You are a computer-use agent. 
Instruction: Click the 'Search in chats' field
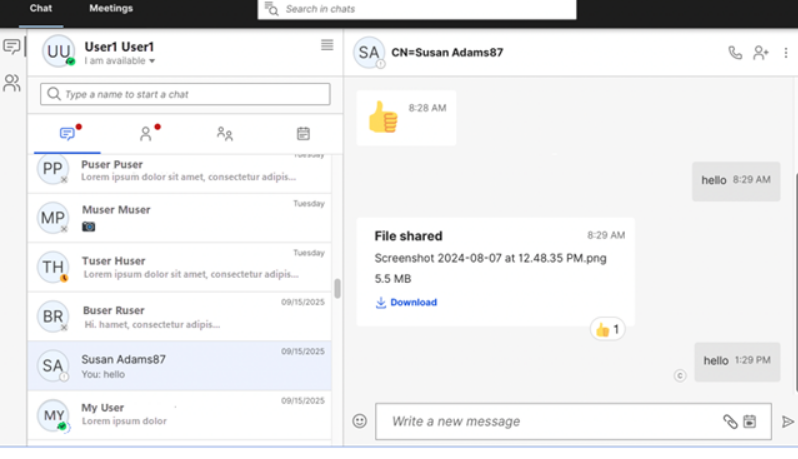coord(417,9)
